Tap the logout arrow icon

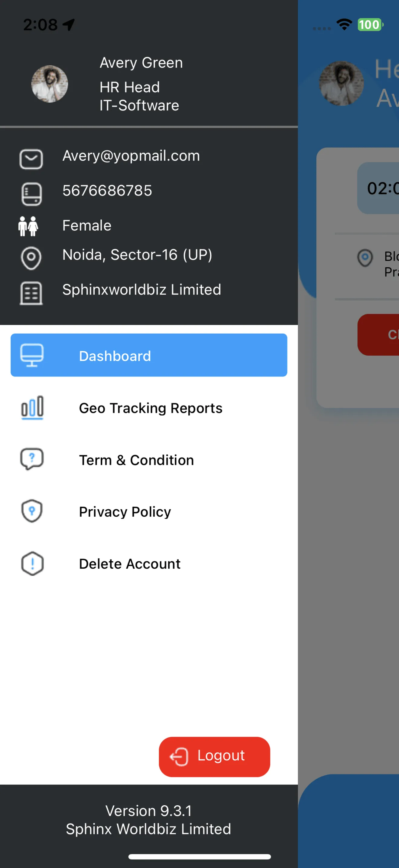click(x=179, y=757)
